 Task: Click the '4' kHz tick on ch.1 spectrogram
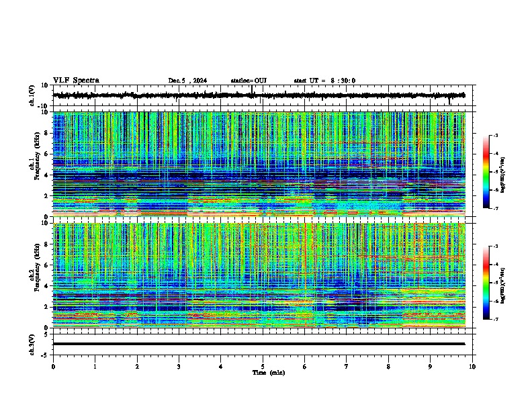[46, 175]
